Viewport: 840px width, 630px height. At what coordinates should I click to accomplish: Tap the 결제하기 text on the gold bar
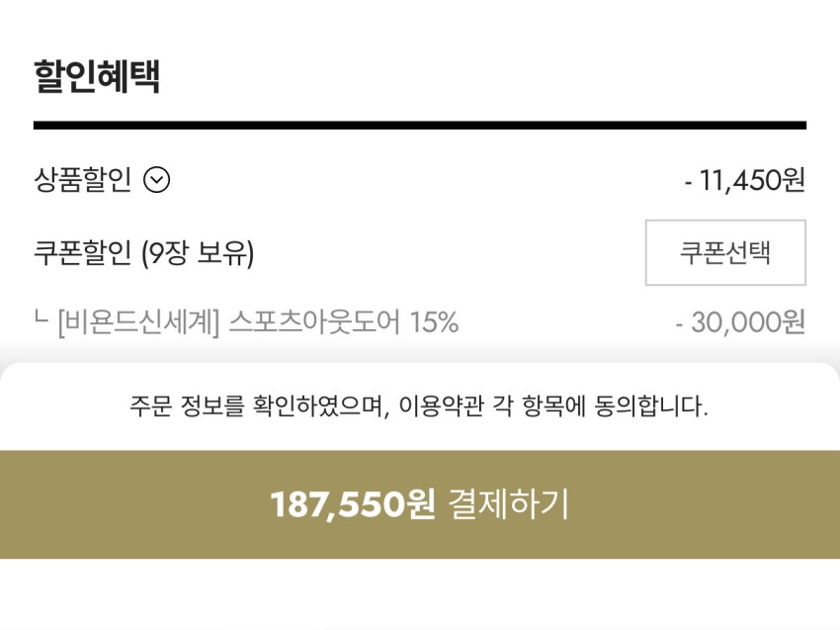pos(509,504)
